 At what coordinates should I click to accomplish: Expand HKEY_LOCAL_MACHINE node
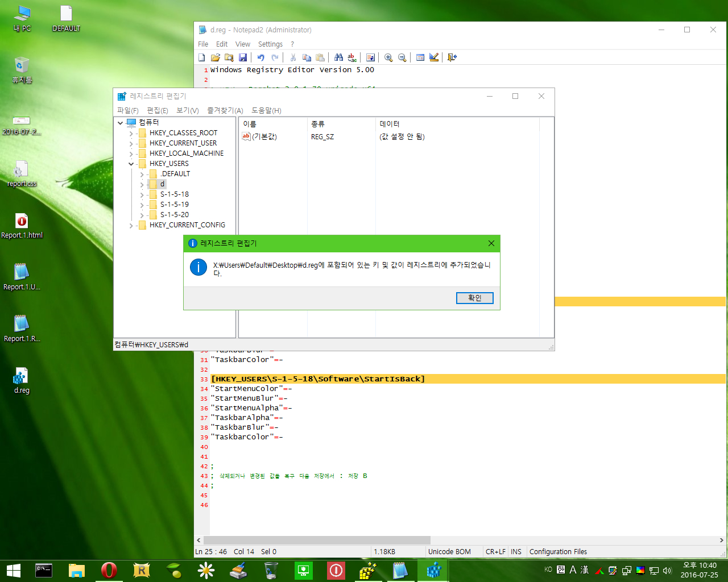coord(131,153)
